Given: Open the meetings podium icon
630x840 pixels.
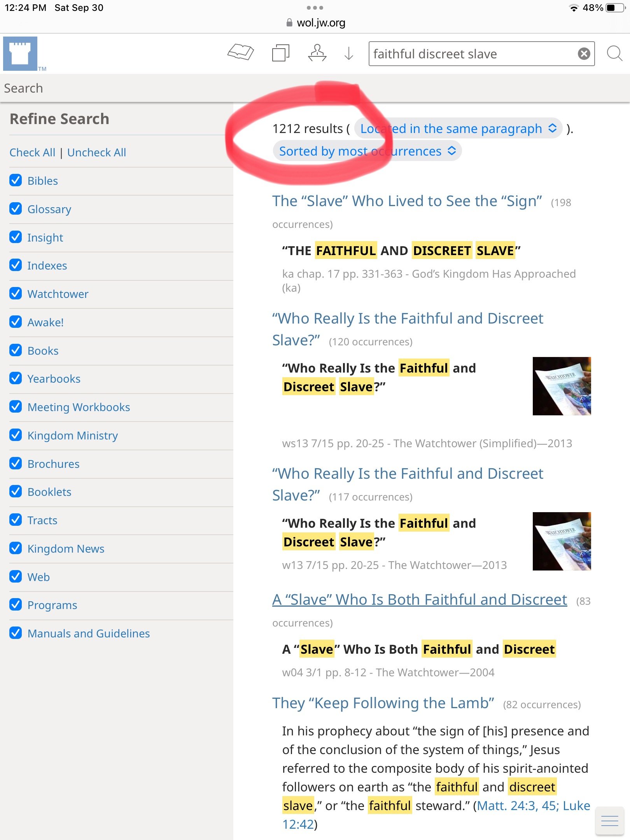Looking at the screenshot, I should click(317, 52).
